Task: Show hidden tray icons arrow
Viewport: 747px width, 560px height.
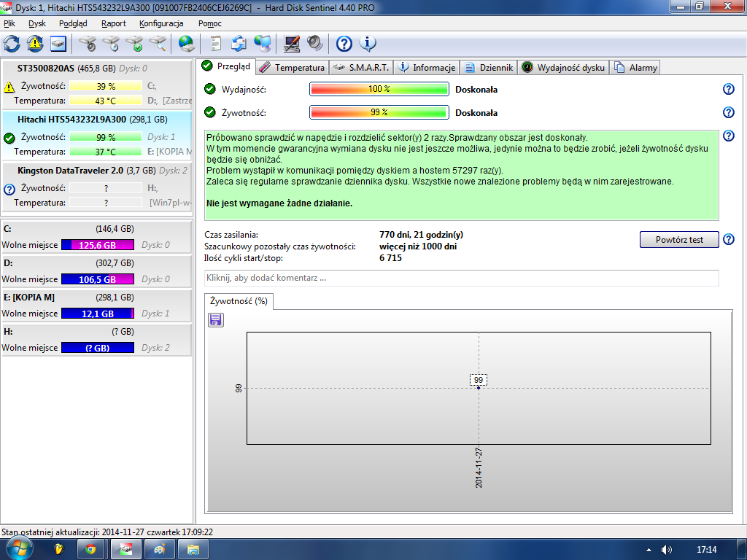Action: [x=649, y=550]
